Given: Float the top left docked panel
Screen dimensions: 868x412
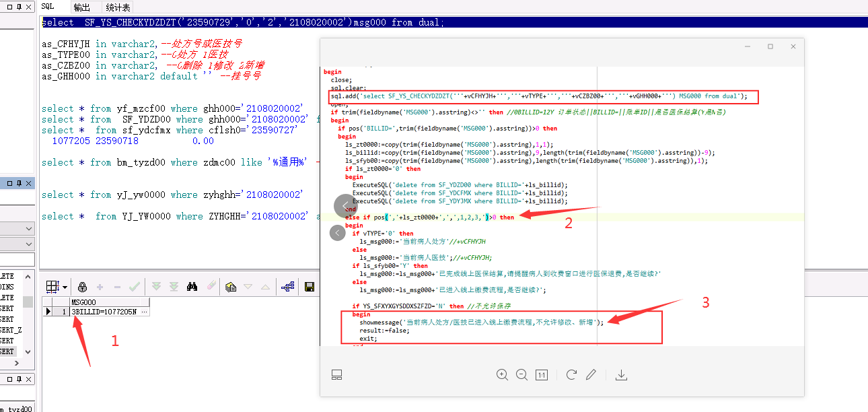Looking at the screenshot, I should pos(9,5).
